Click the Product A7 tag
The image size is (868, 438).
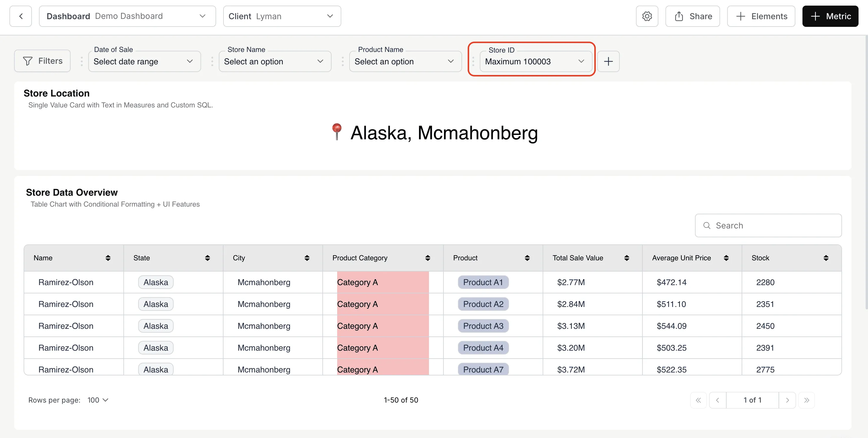point(483,369)
